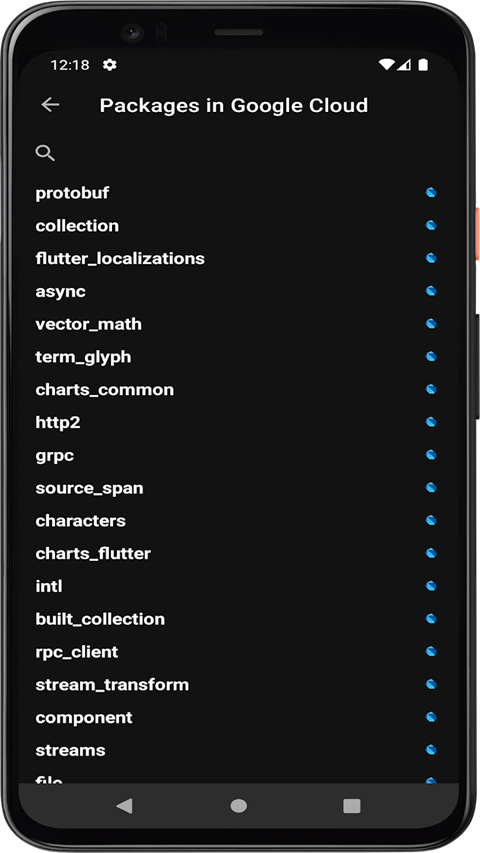Tap the Dart icon beside intl

[x=430, y=586]
